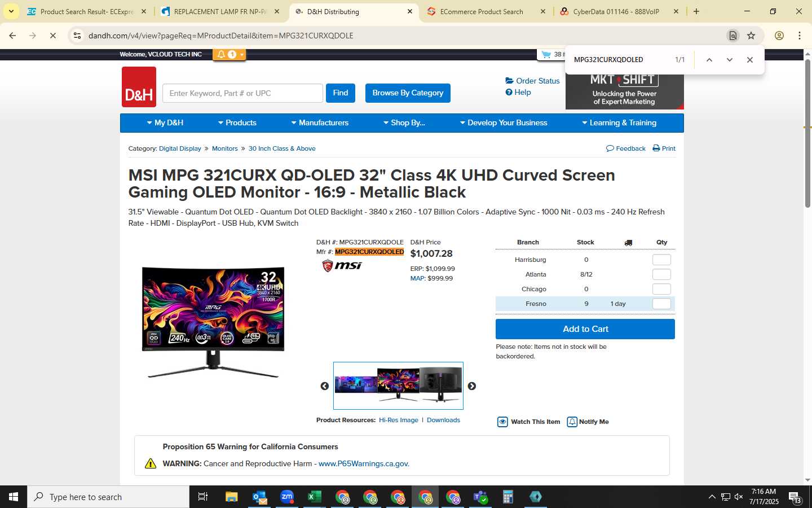Open P65Warnings.ca.gov link

click(x=364, y=463)
